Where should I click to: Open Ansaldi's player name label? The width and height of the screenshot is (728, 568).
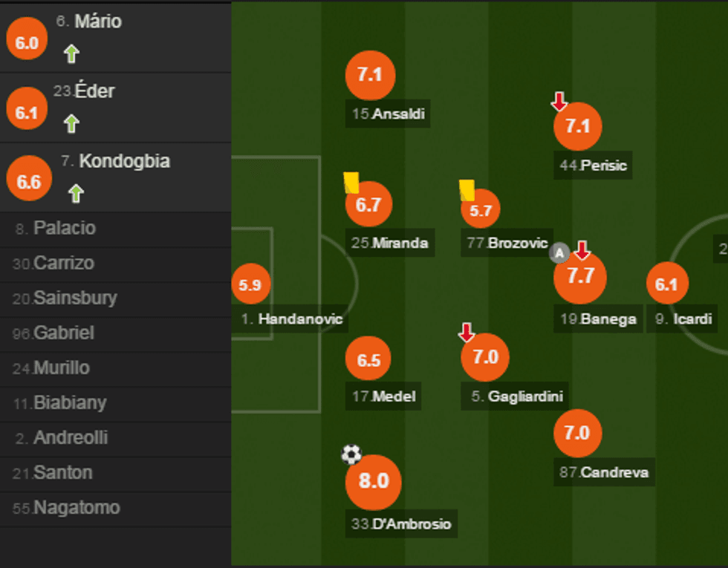(390, 114)
